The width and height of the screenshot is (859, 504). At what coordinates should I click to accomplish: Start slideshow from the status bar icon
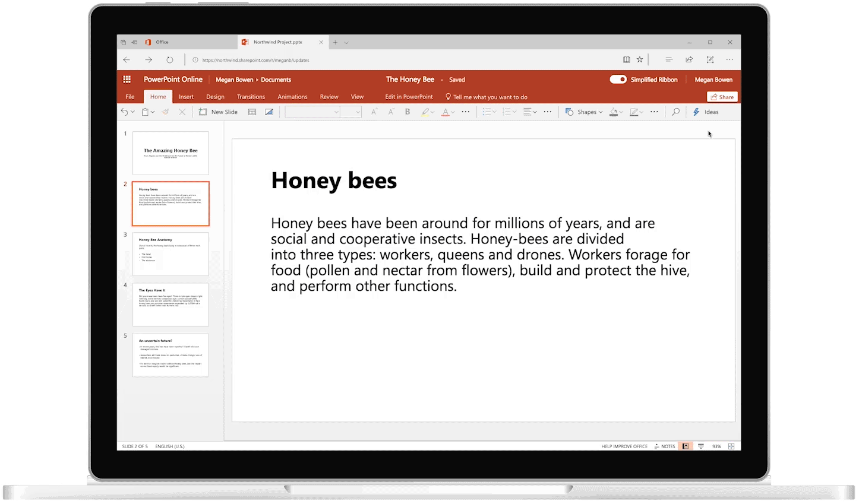[x=701, y=446]
